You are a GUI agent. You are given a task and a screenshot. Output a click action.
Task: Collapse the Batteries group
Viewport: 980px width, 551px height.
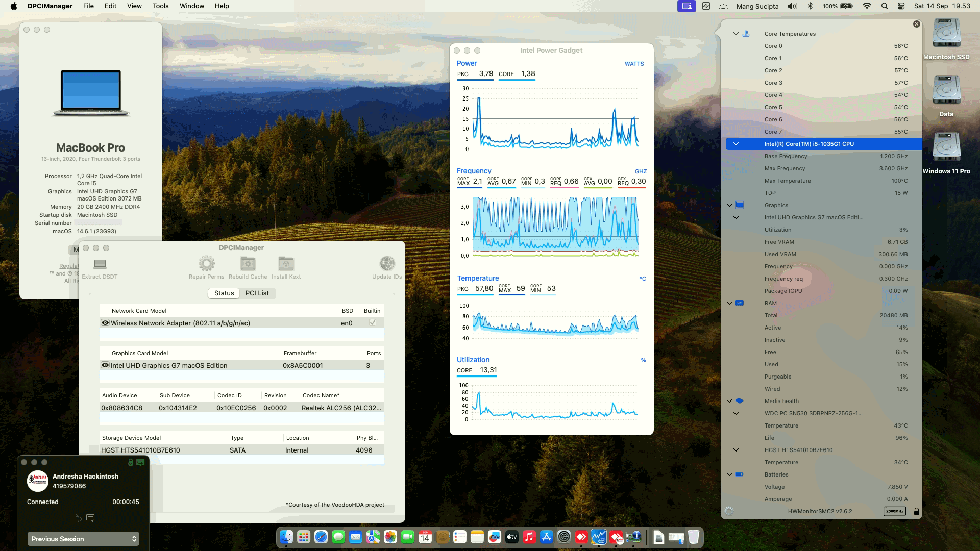tap(729, 474)
